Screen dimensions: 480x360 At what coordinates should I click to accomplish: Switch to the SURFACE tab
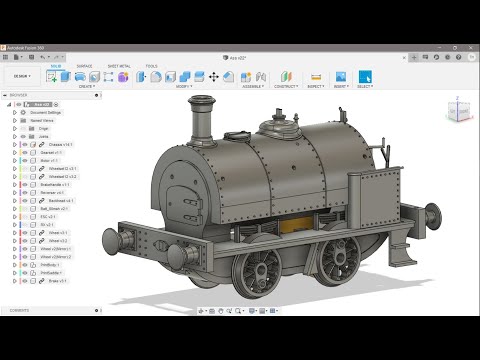(x=84, y=66)
